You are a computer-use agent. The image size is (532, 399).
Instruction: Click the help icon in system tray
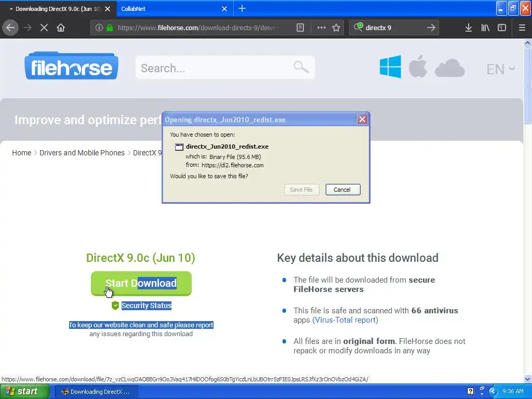470,391
